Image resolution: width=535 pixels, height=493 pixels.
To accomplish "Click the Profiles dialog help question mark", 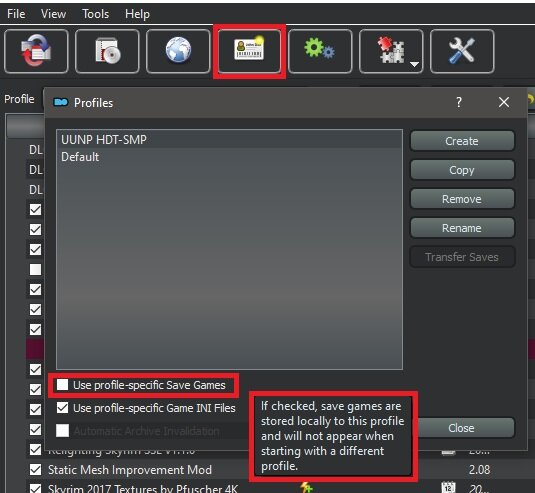I will point(459,102).
